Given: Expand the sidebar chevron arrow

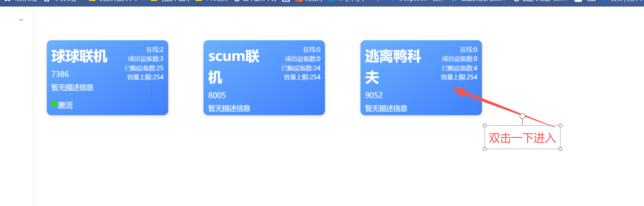Looking at the screenshot, I should [21, 20].
